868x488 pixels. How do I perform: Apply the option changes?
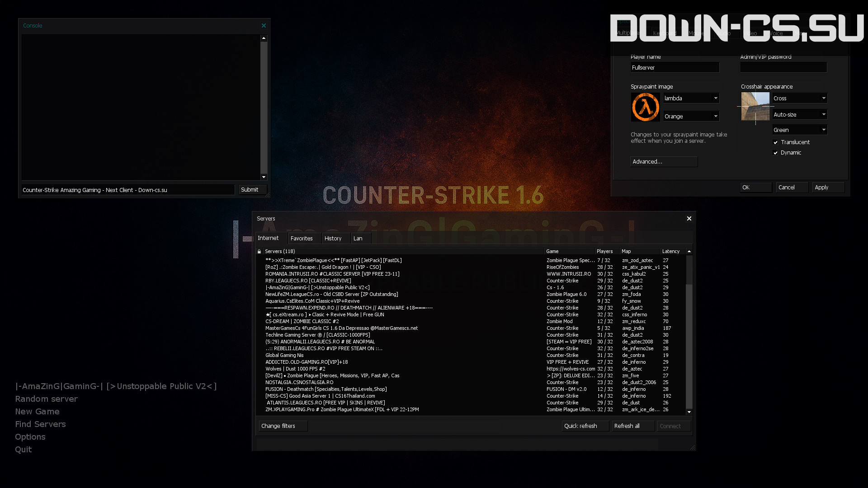(828, 188)
